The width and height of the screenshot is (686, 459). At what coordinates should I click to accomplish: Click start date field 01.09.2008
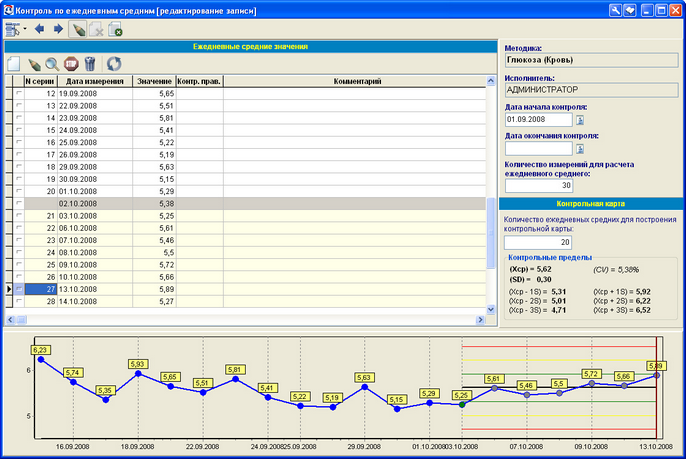coord(539,119)
